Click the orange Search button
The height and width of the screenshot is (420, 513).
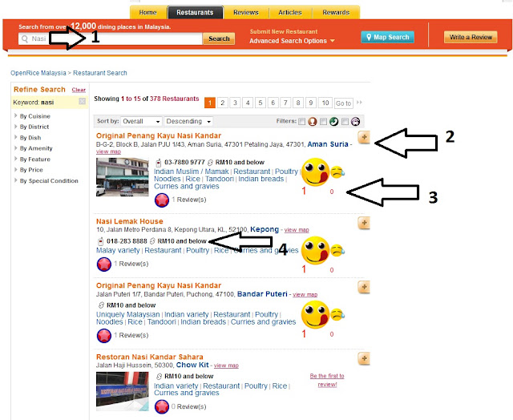[x=219, y=38]
